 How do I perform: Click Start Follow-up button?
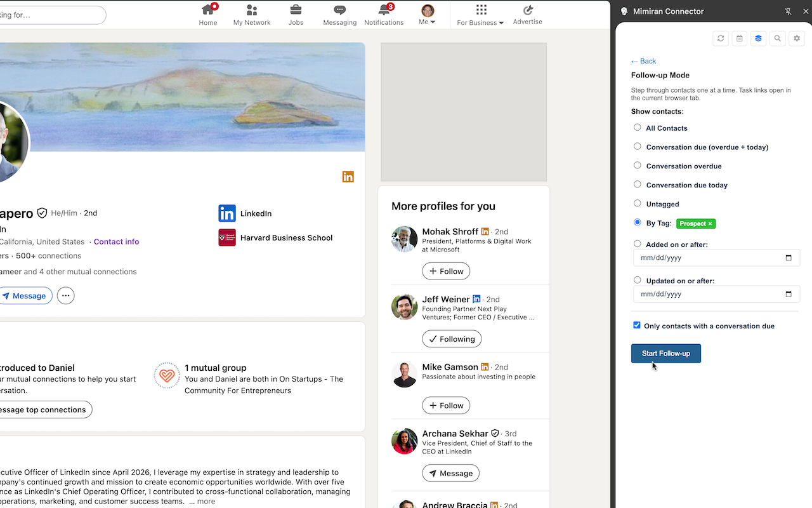point(666,354)
